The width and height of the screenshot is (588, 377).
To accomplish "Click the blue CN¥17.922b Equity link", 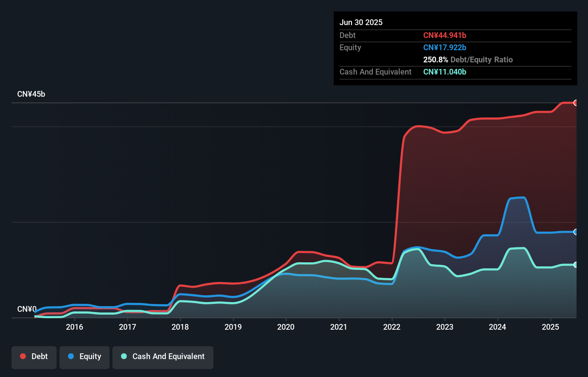I will (x=444, y=47).
